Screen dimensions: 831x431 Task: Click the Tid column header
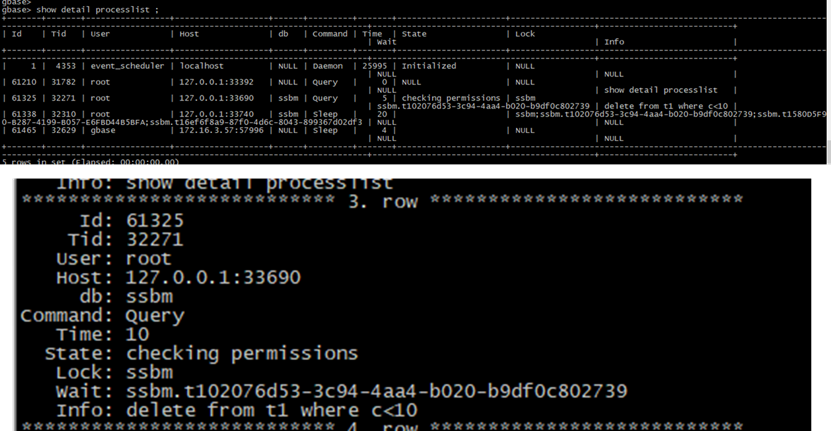59,34
